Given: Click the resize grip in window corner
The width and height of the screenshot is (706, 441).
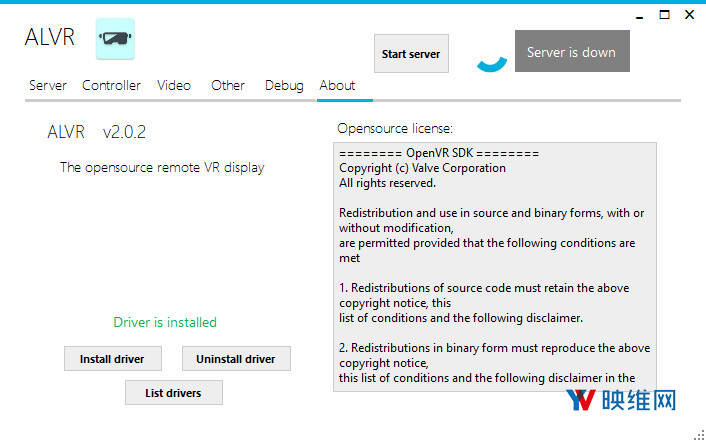Looking at the screenshot, I should click(698, 433).
